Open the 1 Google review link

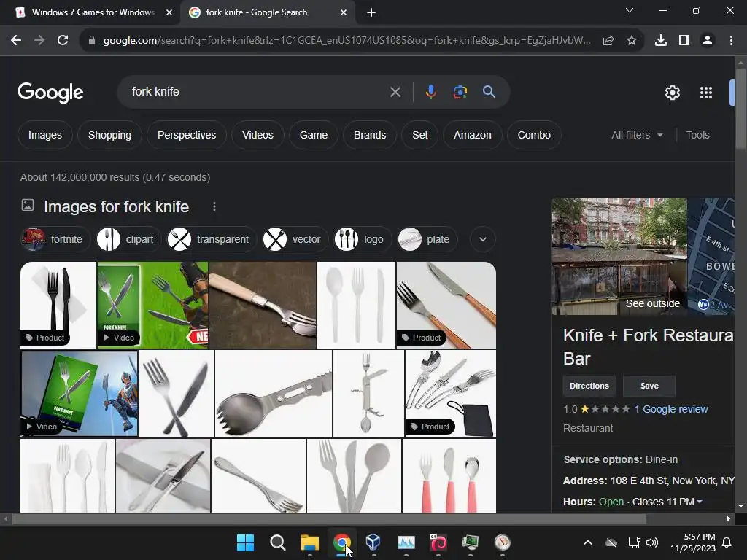point(671,410)
